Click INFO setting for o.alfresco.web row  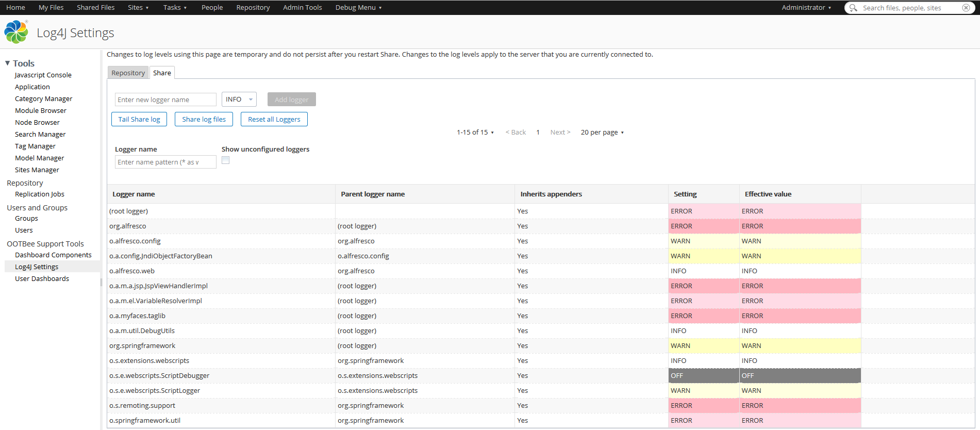[x=704, y=271]
